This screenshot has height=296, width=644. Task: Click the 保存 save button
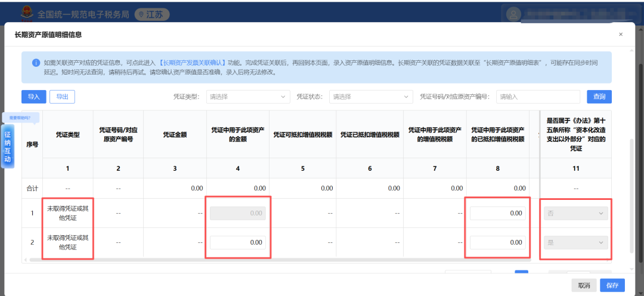click(x=612, y=285)
